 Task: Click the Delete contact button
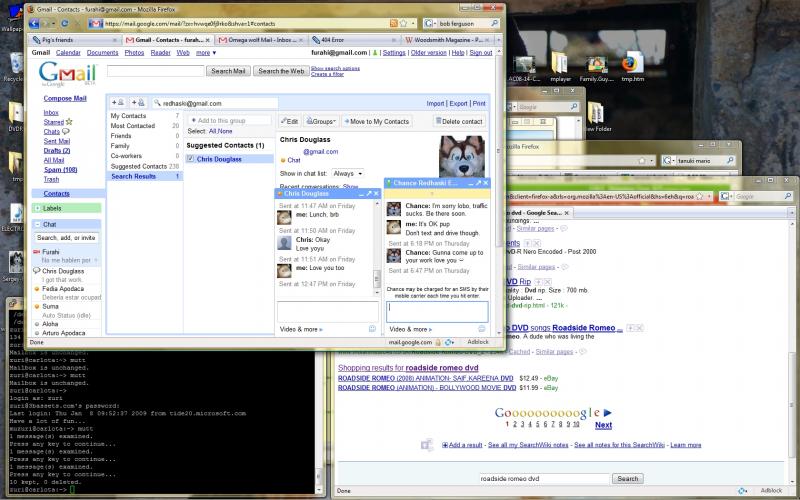[x=460, y=121]
